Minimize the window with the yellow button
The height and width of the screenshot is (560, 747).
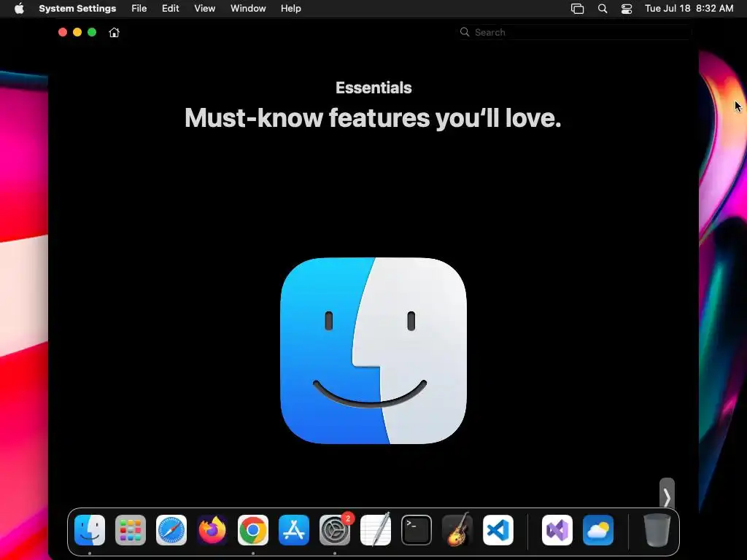77,32
